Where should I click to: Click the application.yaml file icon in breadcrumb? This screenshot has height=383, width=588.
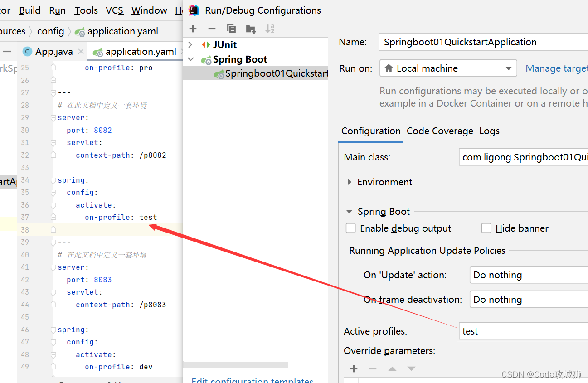[x=80, y=31]
